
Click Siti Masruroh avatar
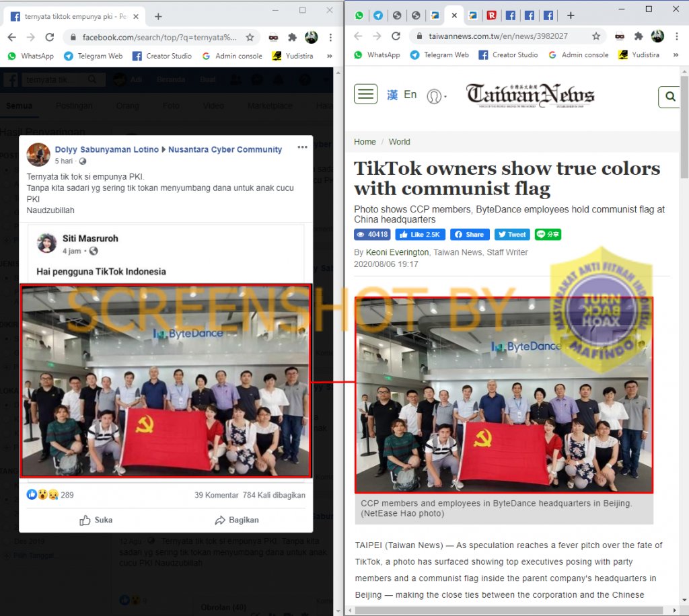pos(47,243)
